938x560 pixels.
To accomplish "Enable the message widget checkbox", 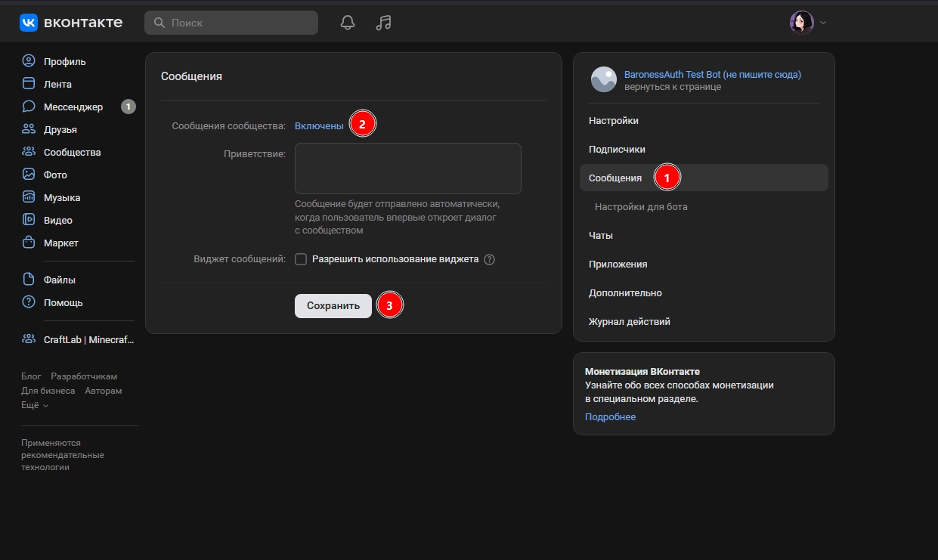I will pos(301,259).
